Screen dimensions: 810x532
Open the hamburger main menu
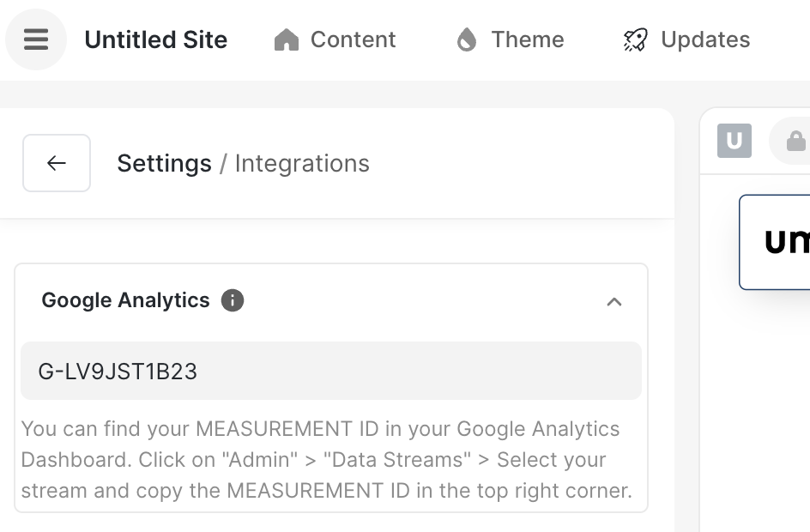click(x=36, y=39)
